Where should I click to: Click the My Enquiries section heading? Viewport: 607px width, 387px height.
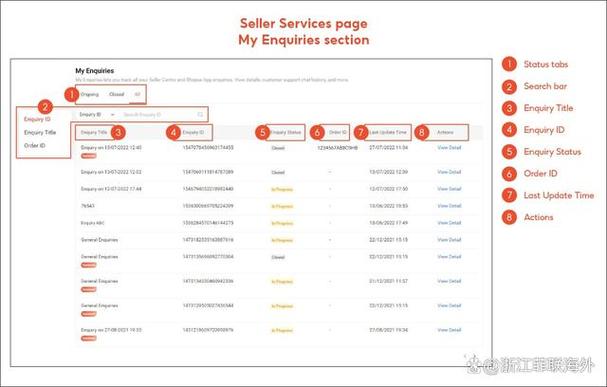point(94,71)
